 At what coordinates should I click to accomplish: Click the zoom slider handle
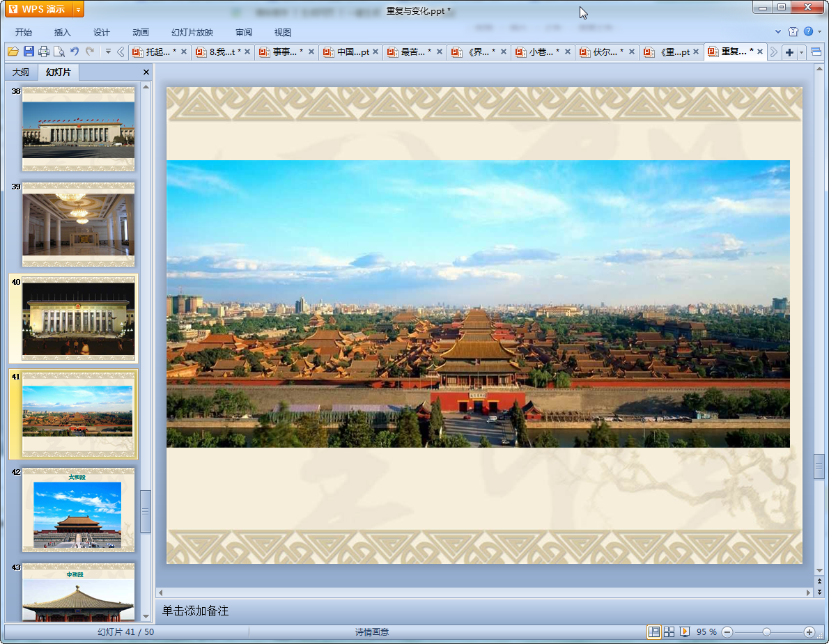pos(766,631)
